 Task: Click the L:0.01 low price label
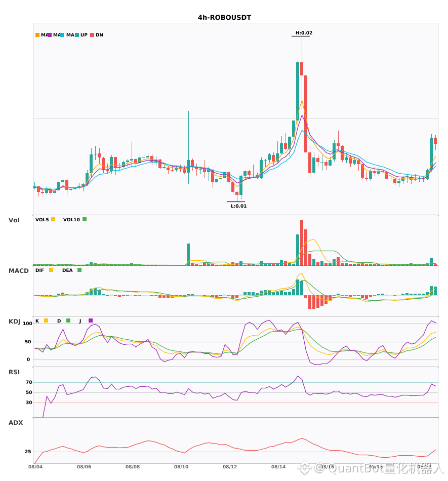[238, 206]
